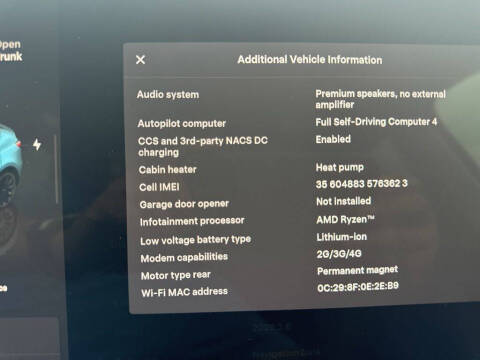Select Full Self-Driving Computer 4 value
The height and width of the screenshot is (360, 480).
(376, 122)
